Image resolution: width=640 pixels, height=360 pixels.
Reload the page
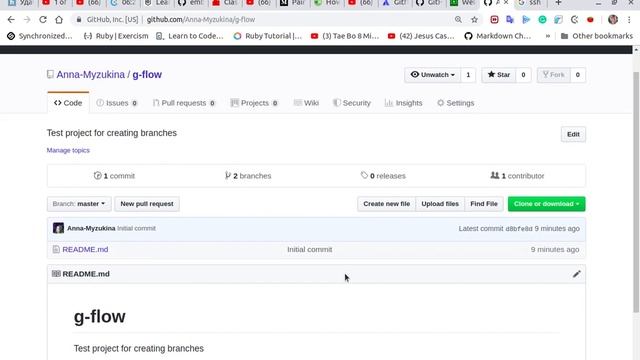click(x=43, y=20)
